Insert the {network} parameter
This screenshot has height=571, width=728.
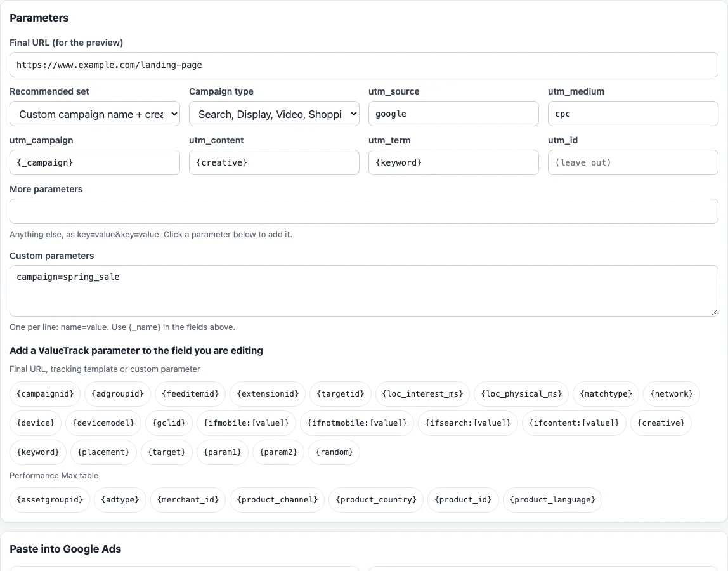coord(672,394)
